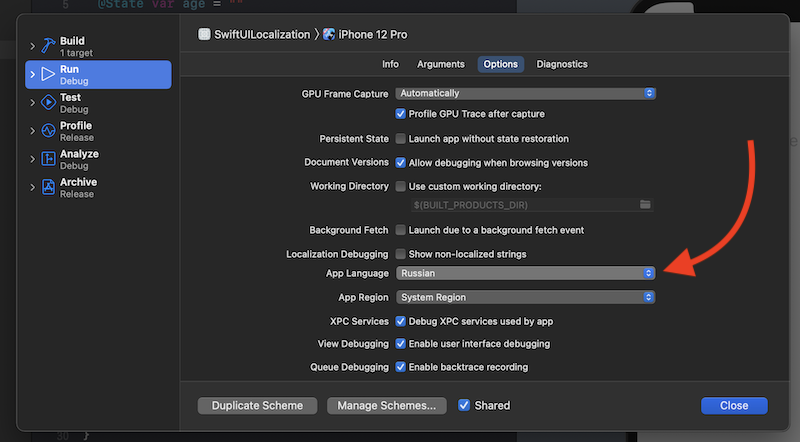Open the App Region dropdown

(x=526, y=297)
